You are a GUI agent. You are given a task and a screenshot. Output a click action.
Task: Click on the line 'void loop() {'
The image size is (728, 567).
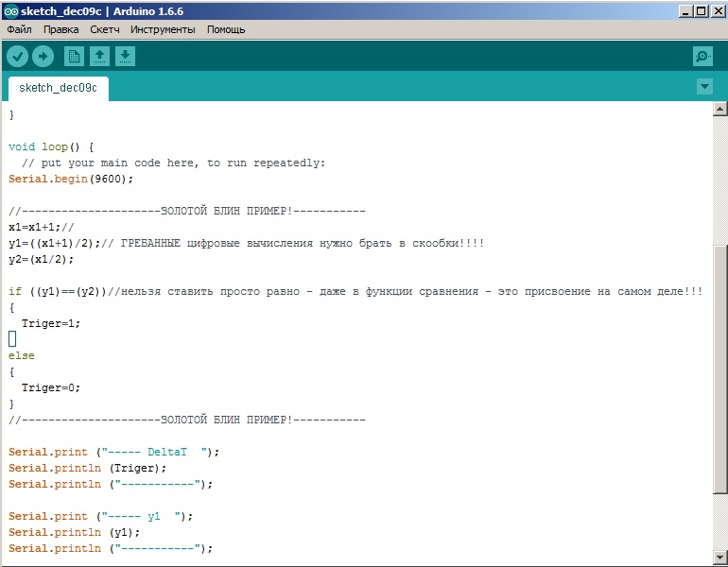pos(51,147)
